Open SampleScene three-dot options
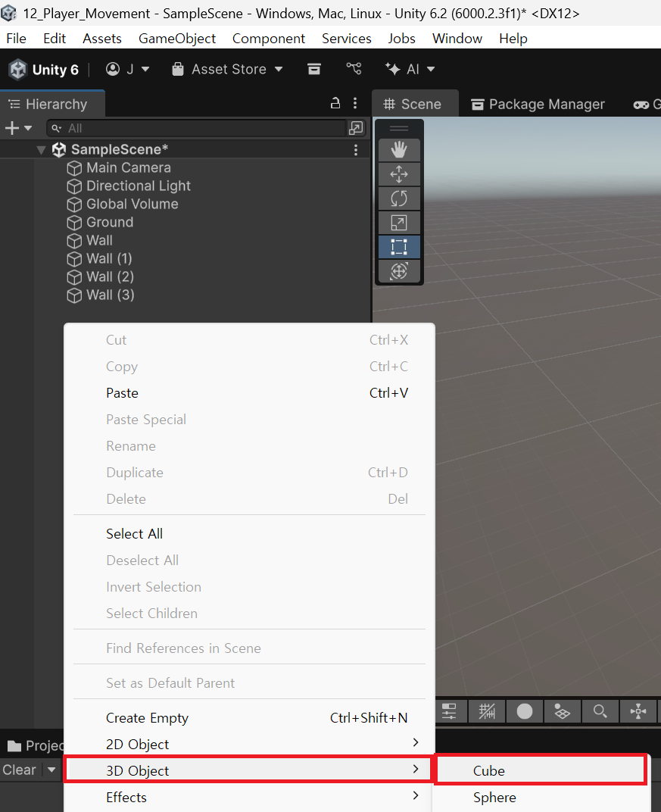 click(356, 150)
